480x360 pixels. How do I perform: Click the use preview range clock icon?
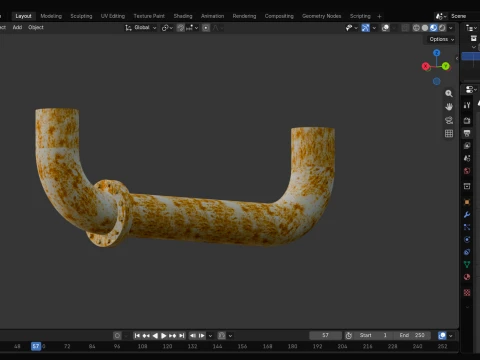[x=349, y=335]
